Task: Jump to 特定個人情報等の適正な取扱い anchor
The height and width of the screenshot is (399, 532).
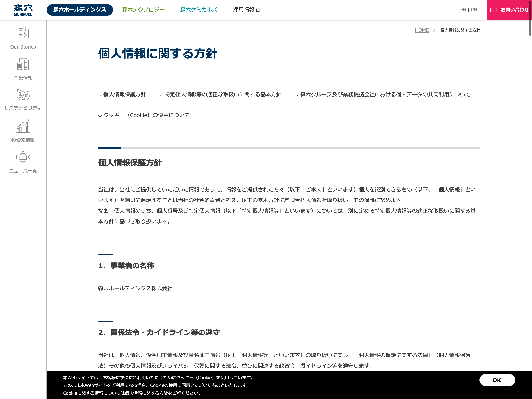Action: pyautogui.click(x=220, y=95)
